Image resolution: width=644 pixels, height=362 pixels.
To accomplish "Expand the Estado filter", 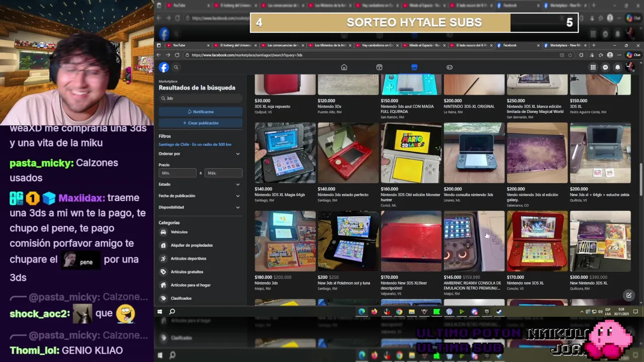I will coord(200,185).
